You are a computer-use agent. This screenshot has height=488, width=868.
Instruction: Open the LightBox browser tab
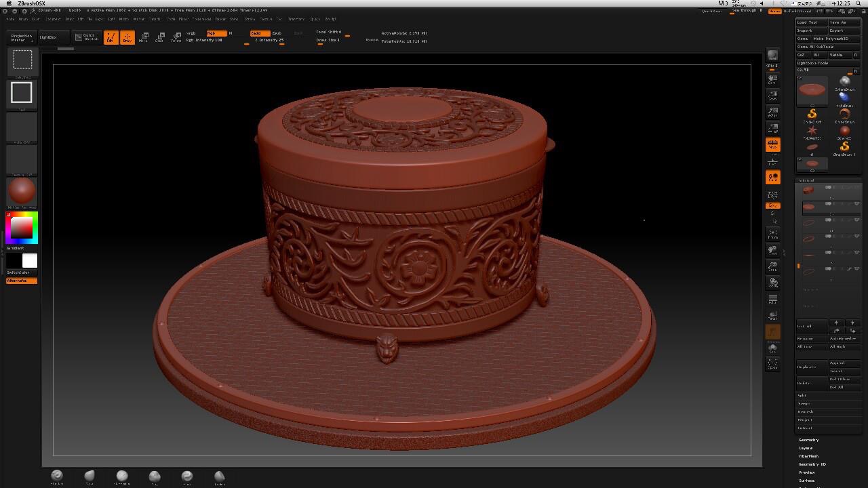coord(48,37)
